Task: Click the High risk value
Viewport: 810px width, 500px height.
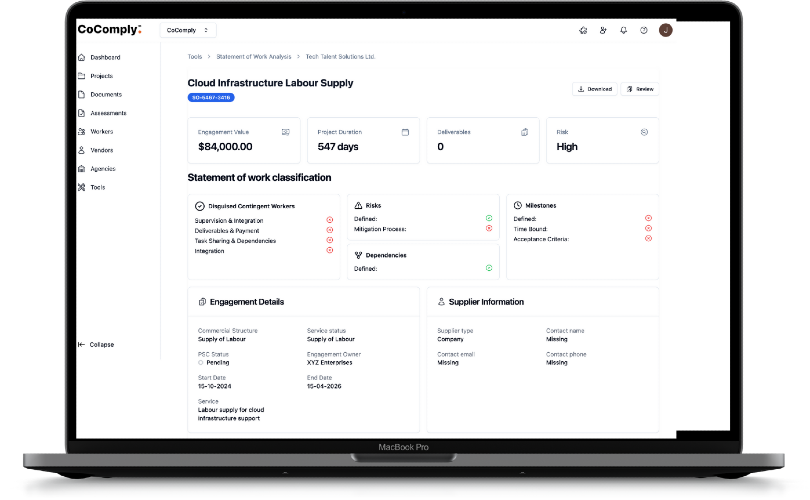Action: point(567,147)
